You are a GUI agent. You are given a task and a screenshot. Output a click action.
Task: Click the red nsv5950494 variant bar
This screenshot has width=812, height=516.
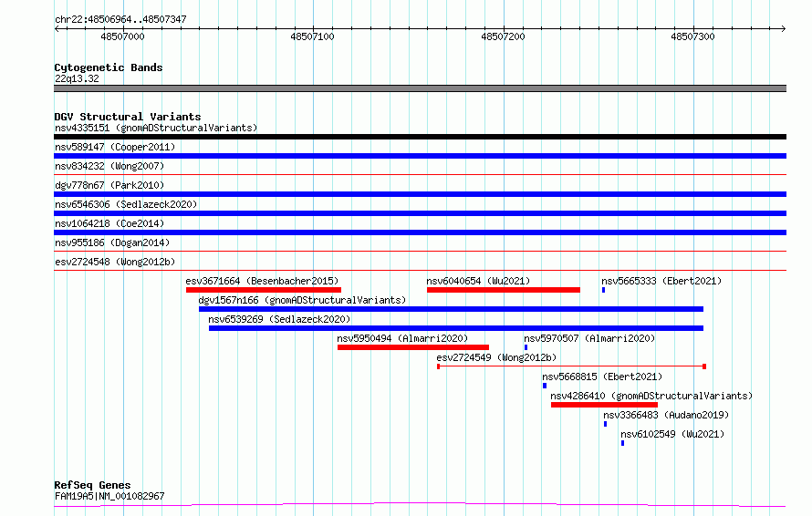click(x=413, y=347)
